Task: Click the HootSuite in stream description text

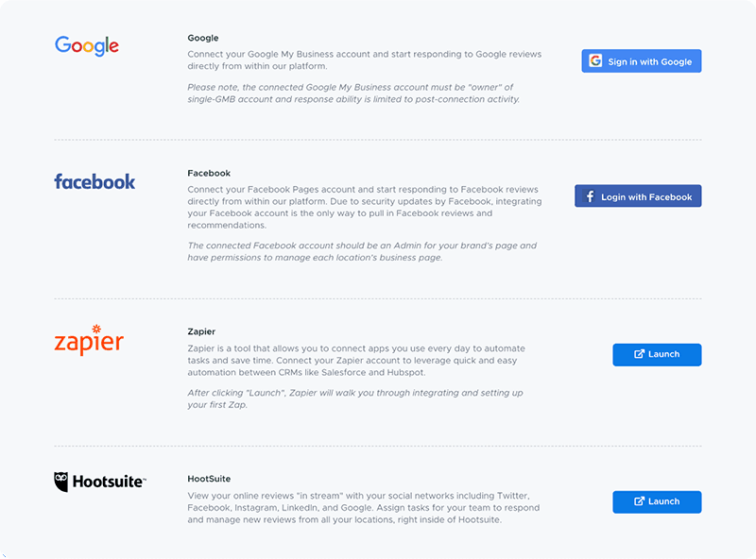Action: pos(364,508)
